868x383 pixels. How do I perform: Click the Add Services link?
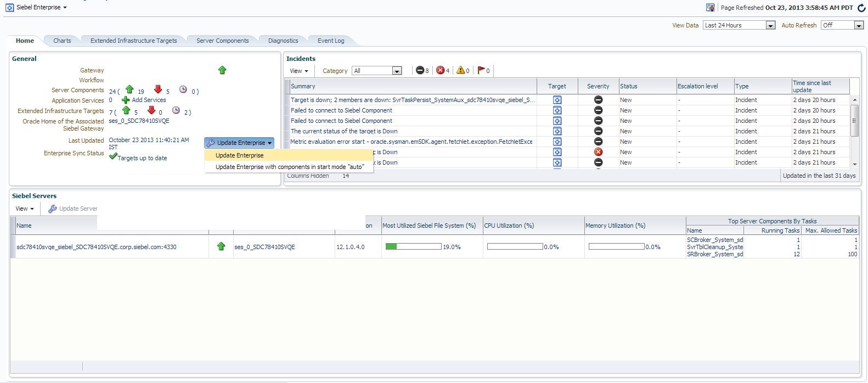point(149,100)
